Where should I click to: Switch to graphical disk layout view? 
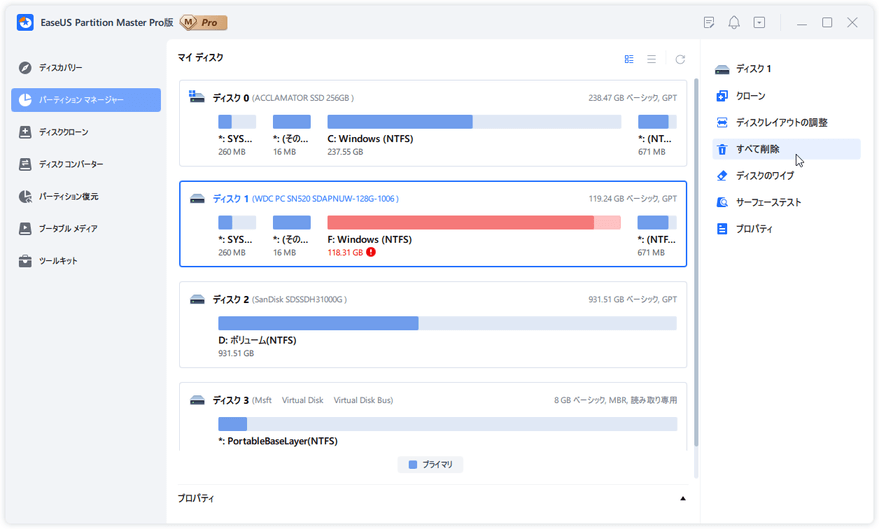click(x=629, y=59)
